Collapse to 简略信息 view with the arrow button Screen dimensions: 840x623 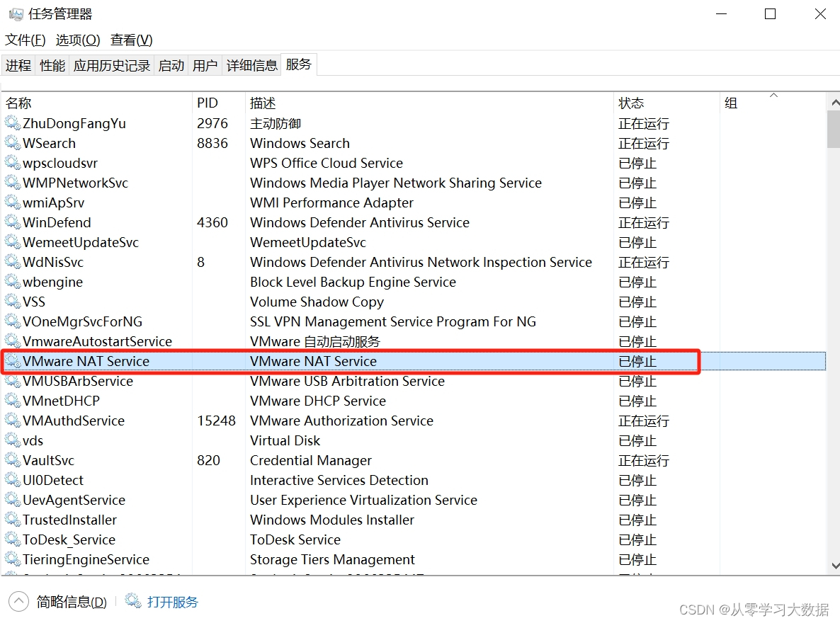[x=18, y=602]
